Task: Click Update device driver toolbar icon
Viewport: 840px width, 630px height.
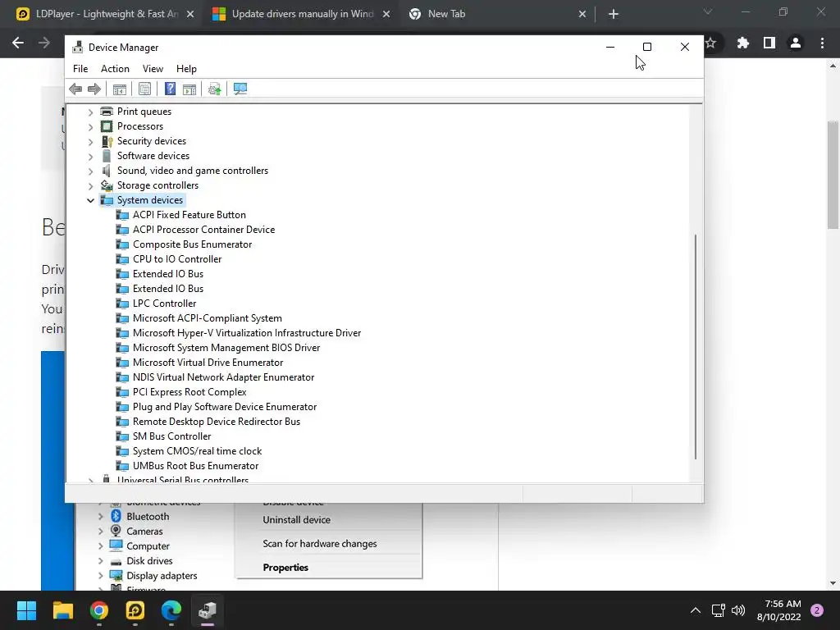Action: click(x=214, y=89)
